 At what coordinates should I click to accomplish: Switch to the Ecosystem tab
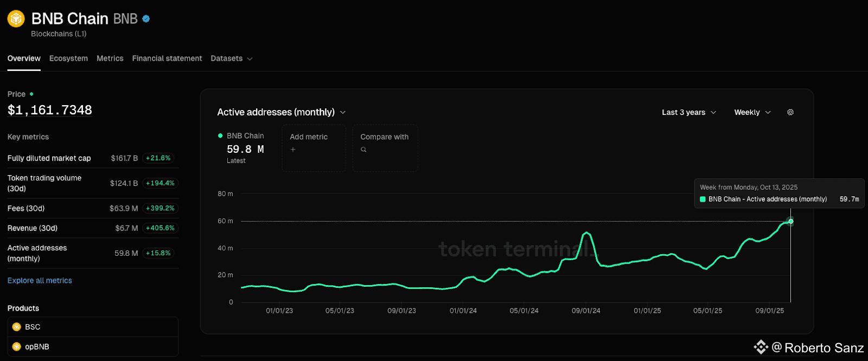point(68,59)
